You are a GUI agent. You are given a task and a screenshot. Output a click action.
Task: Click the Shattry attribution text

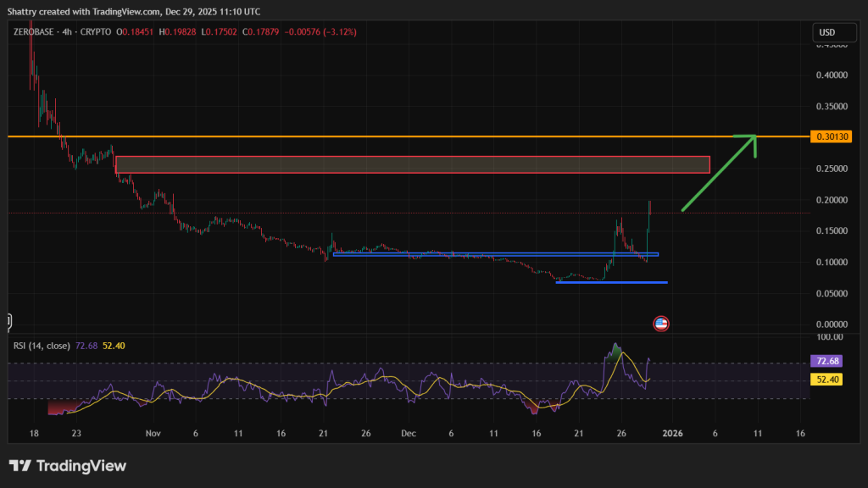(25, 11)
